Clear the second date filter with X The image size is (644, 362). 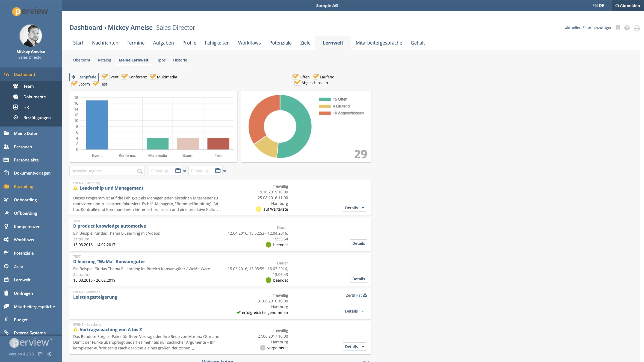[224, 171]
